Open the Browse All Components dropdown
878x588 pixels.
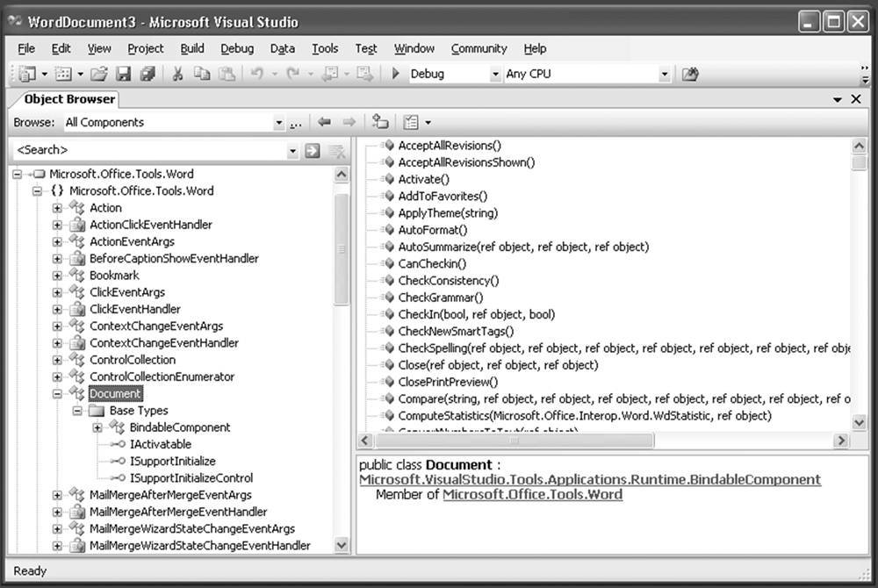(278, 123)
